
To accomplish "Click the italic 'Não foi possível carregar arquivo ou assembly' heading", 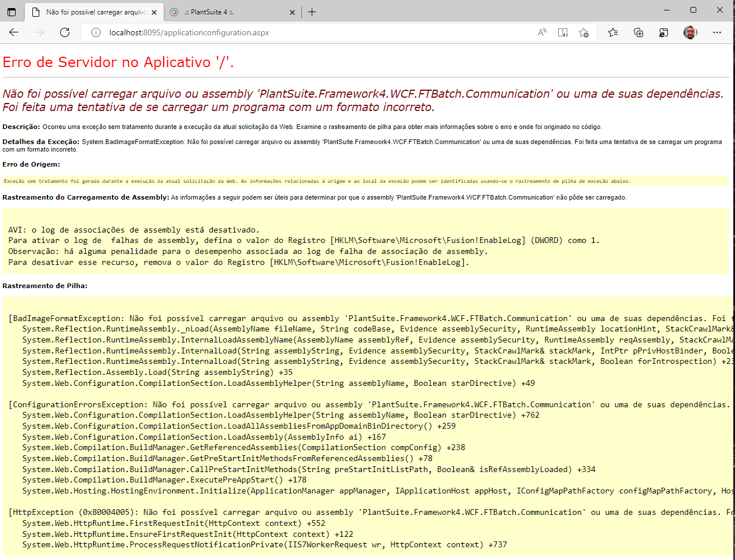I will point(363,100).
